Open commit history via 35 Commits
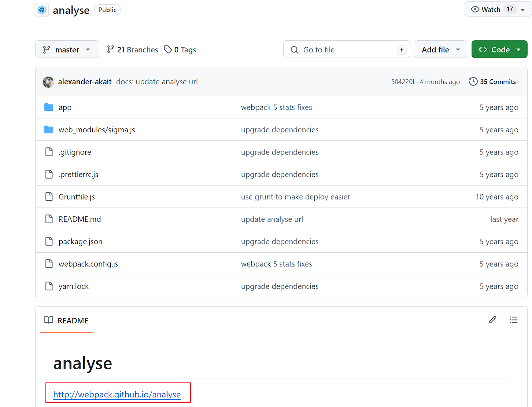Screen dimensions: 532x407 tap(492, 82)
